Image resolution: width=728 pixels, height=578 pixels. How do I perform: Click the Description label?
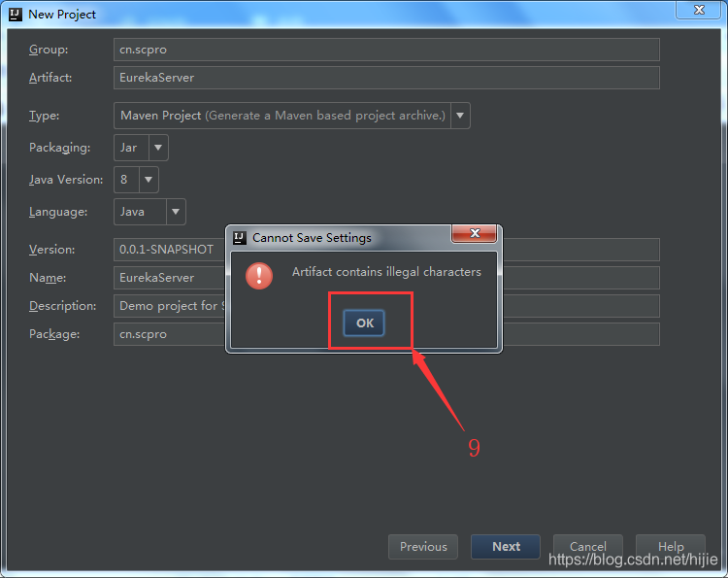coord(63,306)
